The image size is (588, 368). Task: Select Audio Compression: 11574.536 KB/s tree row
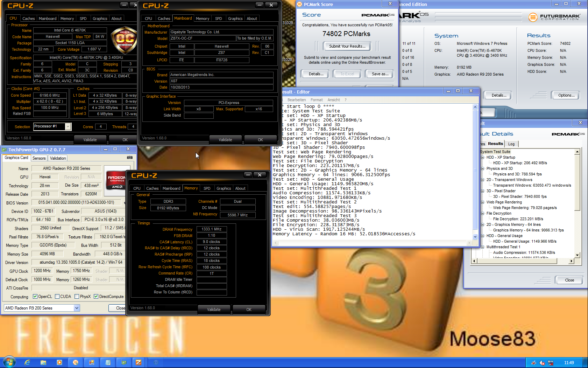tap(524, 252)
